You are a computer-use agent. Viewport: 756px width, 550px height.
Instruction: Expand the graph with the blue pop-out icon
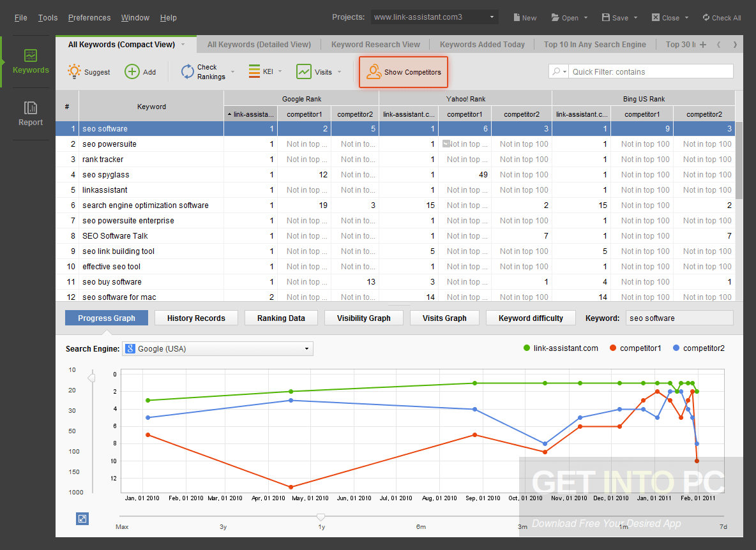82,519
